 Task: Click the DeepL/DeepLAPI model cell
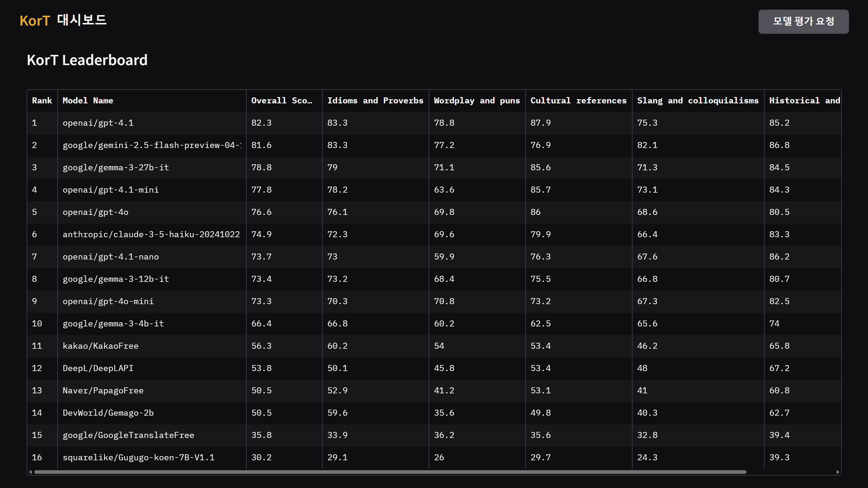tap(98, 368)
